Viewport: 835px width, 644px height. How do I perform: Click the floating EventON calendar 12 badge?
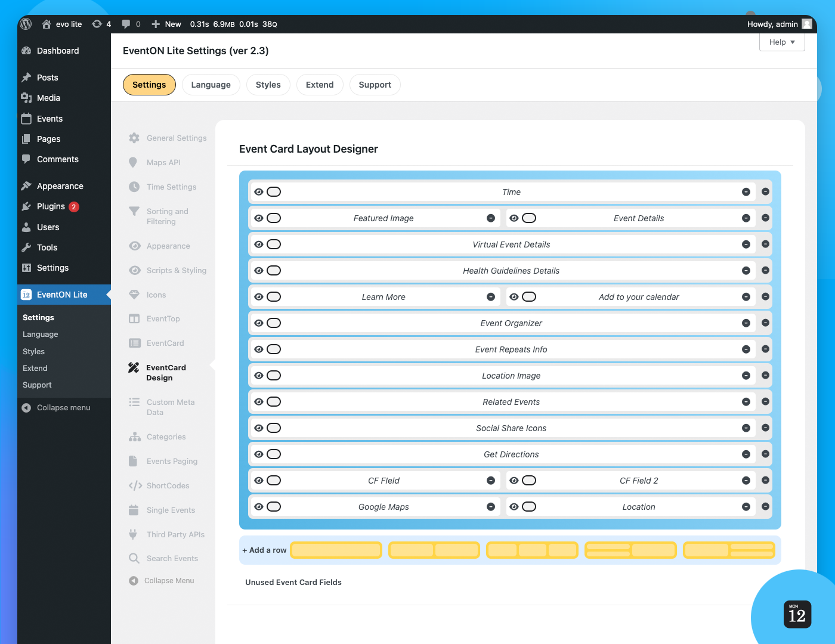[x=797, y=614]
